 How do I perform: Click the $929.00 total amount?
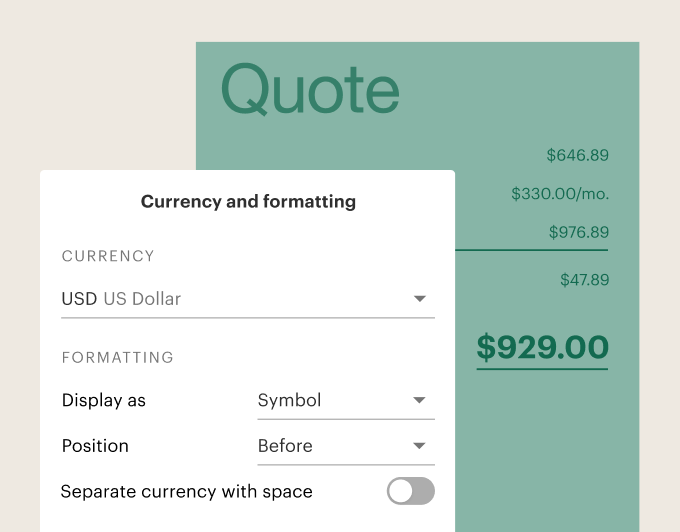[542, 348]
